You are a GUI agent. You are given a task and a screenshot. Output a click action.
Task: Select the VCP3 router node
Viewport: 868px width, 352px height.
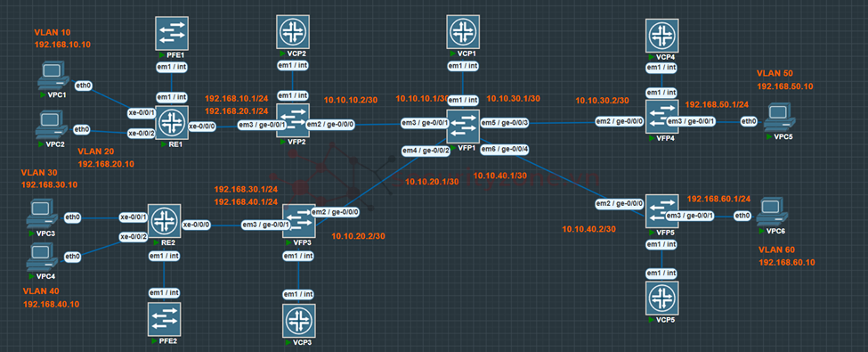299,321
